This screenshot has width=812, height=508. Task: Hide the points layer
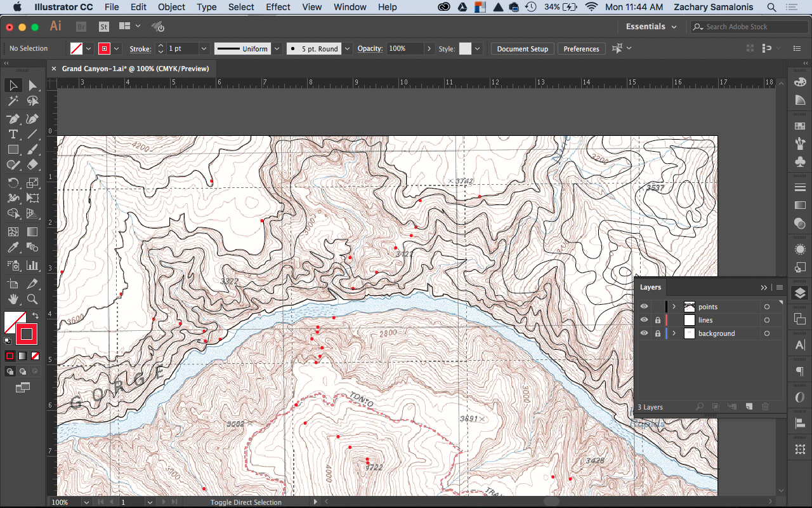pos(645,307)
